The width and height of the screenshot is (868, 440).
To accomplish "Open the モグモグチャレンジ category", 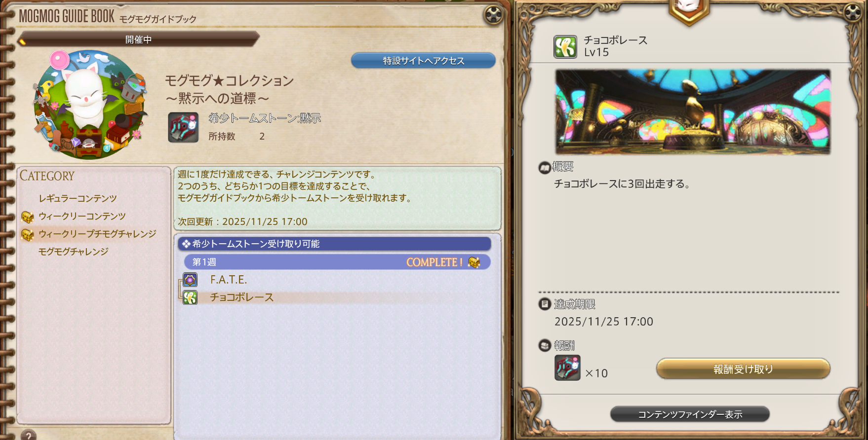I will 73,252.
